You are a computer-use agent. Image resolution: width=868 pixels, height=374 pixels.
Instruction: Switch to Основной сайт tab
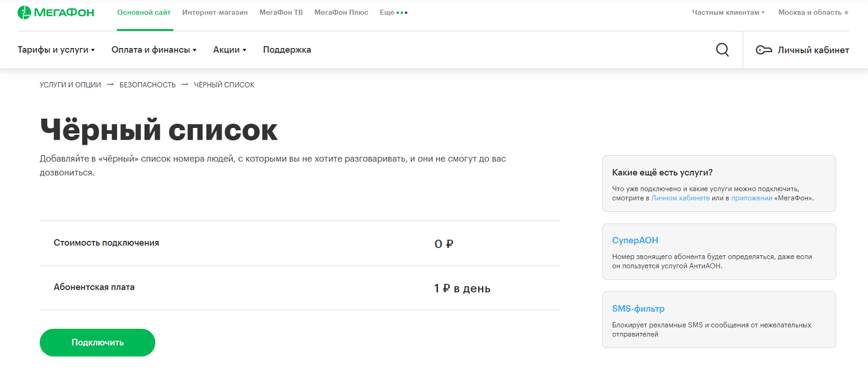tap(144, 13)
